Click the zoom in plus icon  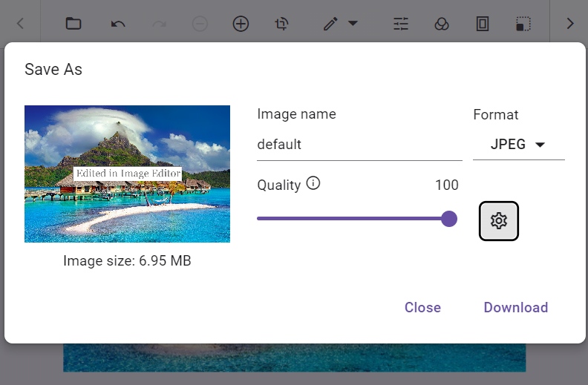pyautogui.click(x=241, y=24)
